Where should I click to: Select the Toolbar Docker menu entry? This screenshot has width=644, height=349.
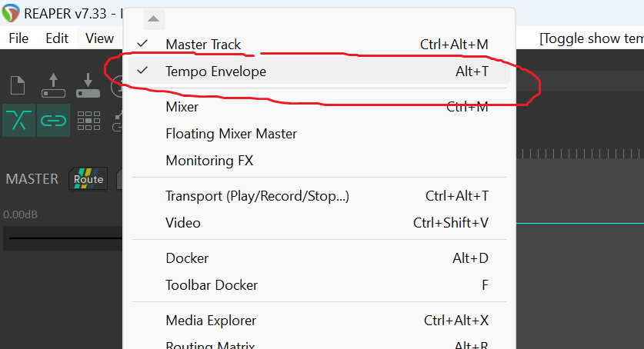[212, 285]
